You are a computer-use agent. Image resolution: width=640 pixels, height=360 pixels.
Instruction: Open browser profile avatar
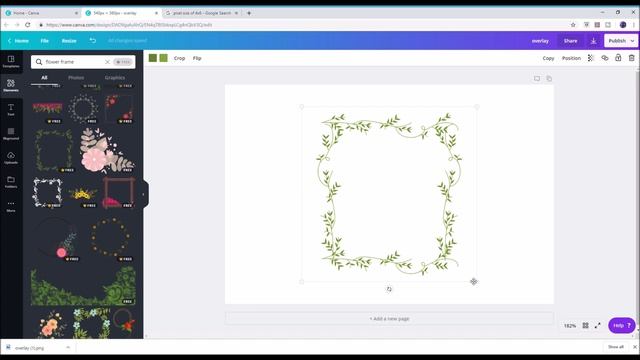(x=623, y=25)
